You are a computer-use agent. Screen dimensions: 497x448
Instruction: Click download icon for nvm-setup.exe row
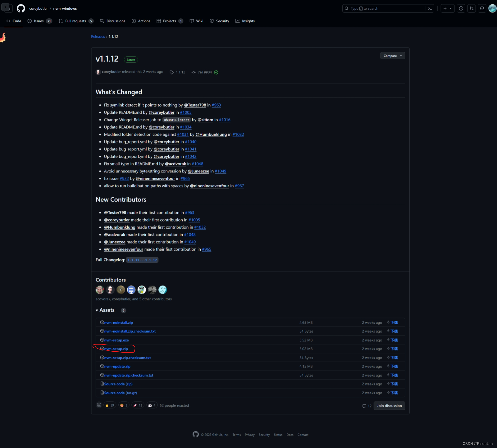tap(392, 340)
